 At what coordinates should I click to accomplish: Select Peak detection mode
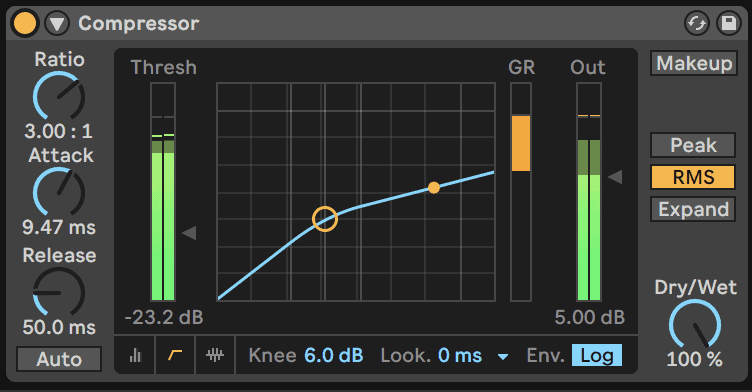693,145
